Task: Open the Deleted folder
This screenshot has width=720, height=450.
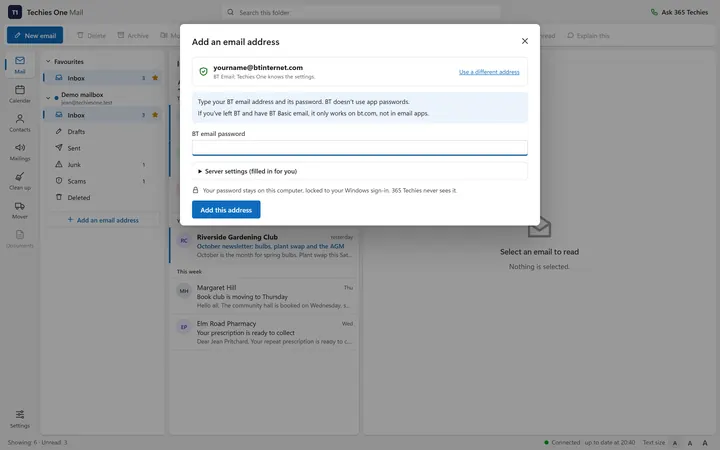Action: point(102,197)
